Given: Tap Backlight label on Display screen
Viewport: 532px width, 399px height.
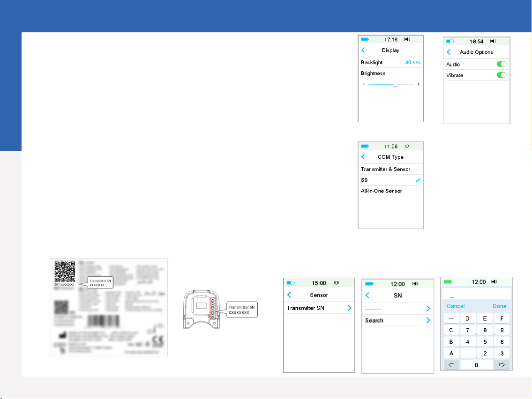Looking at the screenshot, I should point(372,62).
